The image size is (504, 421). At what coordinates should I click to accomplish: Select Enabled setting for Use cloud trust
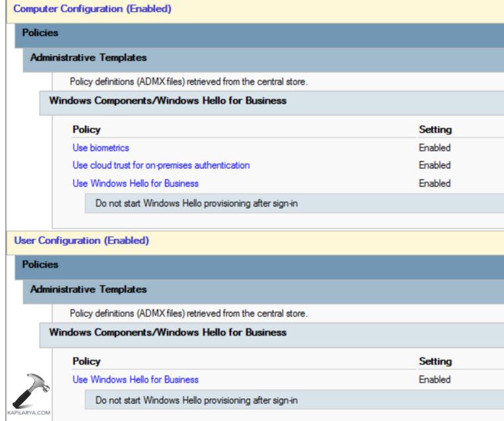tap(434, 166)
